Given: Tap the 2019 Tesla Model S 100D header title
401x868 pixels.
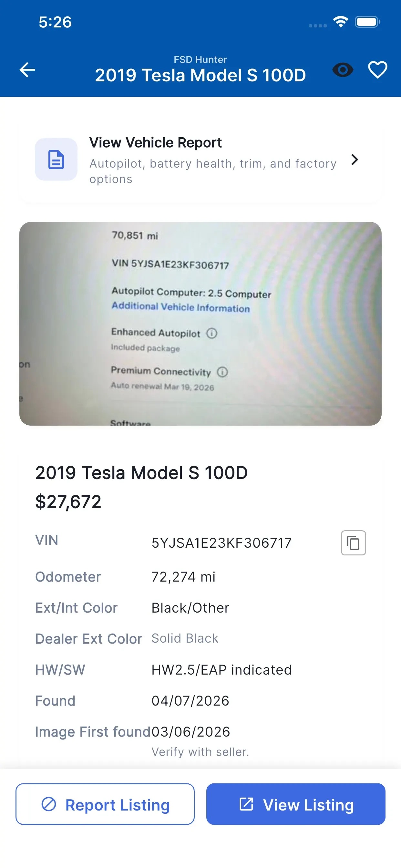Looking at the screenshot, I should pyautogui.click(x=200, y=75).
